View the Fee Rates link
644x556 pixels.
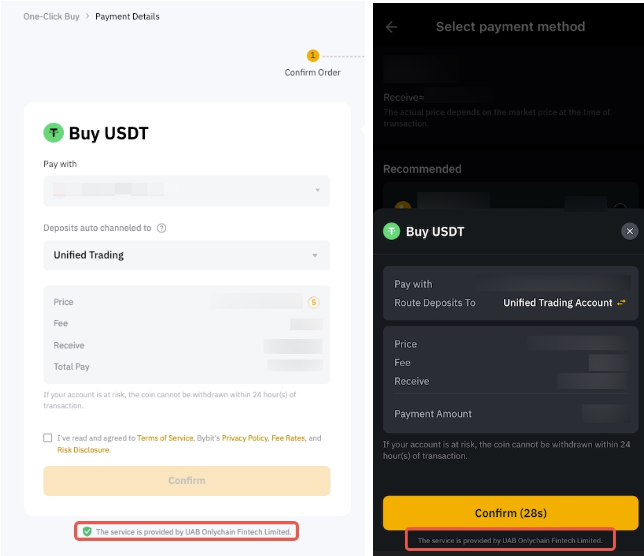click(x=288, y=438)
